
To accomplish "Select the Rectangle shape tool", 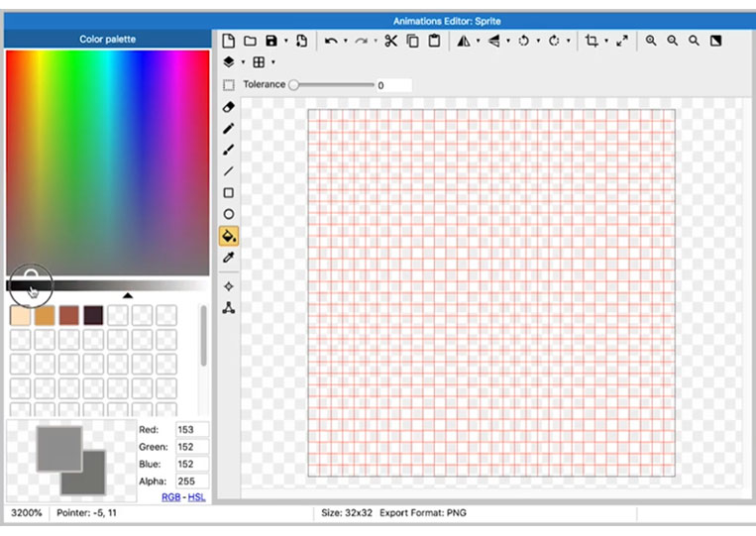I will coord(229,193).
